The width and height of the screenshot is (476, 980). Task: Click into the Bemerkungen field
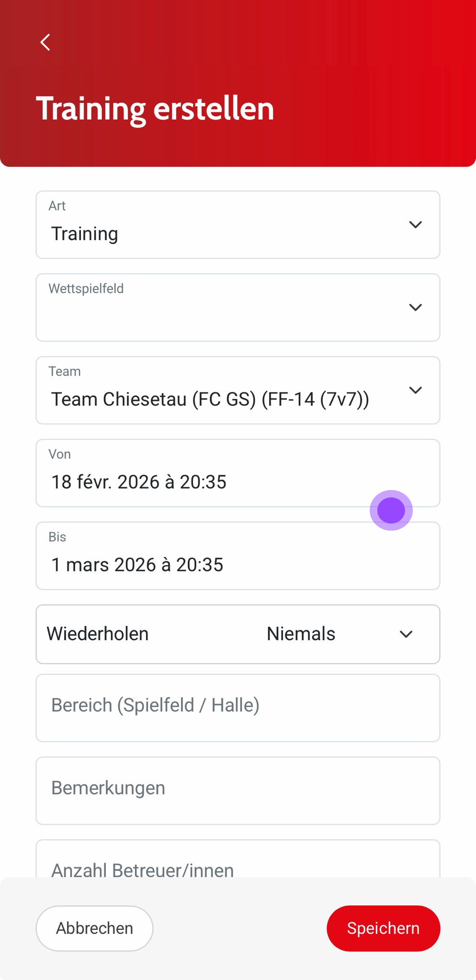tap(238, 791)
